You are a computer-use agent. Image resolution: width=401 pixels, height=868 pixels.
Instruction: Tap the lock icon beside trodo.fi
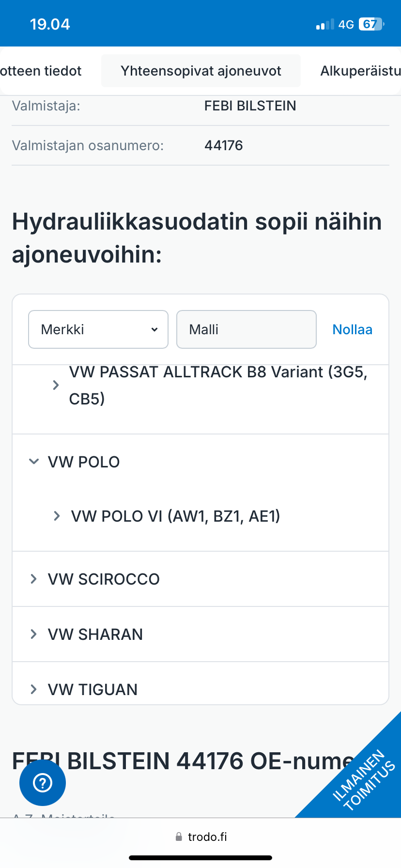click(x=179, y=837)
